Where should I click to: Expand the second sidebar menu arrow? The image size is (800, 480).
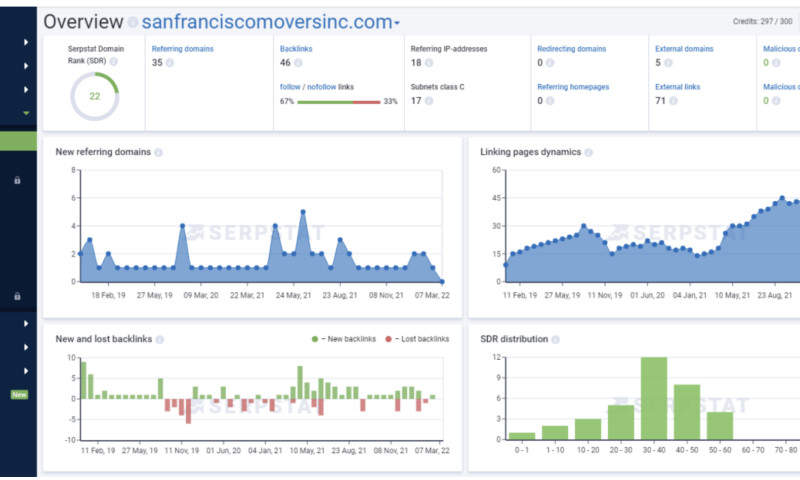26,66
